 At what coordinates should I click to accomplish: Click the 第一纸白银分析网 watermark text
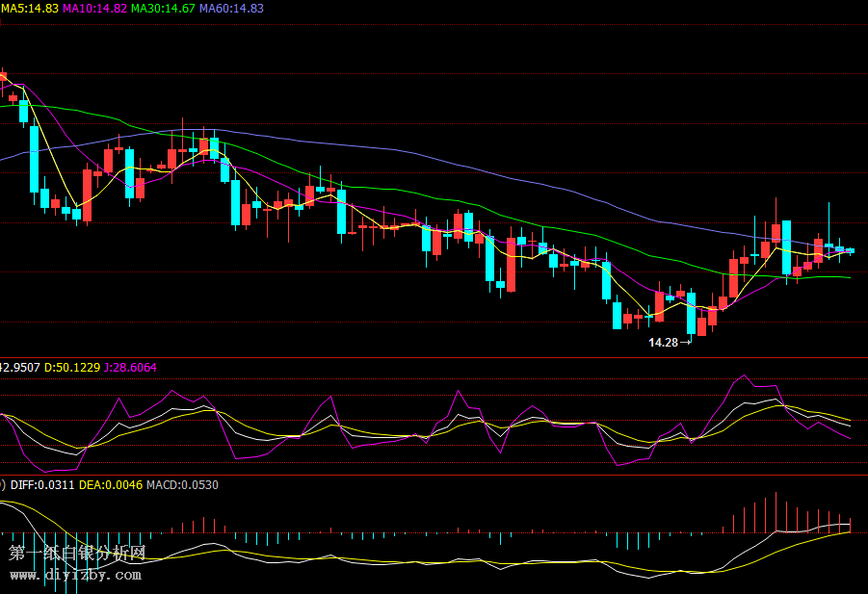point(77,554)
